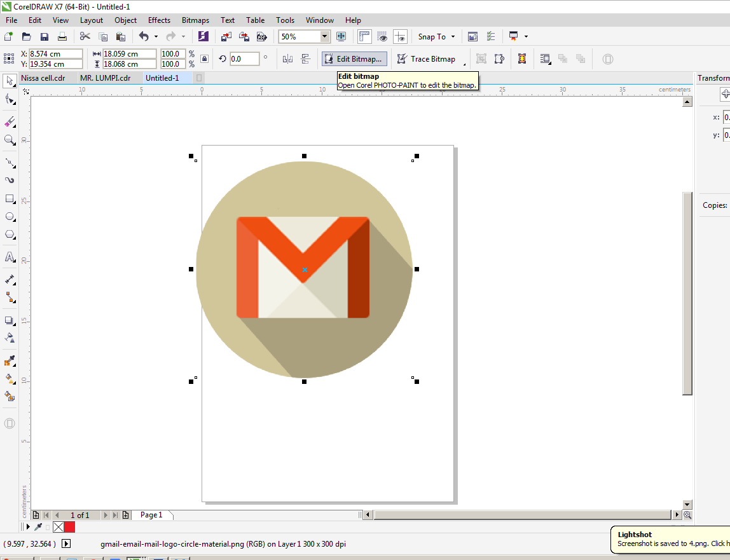Viewport: 730px width, 560px height.
Task: Choose the Crop tool in the toolbox
Action: pyautogui.click(x=10, y=122)
